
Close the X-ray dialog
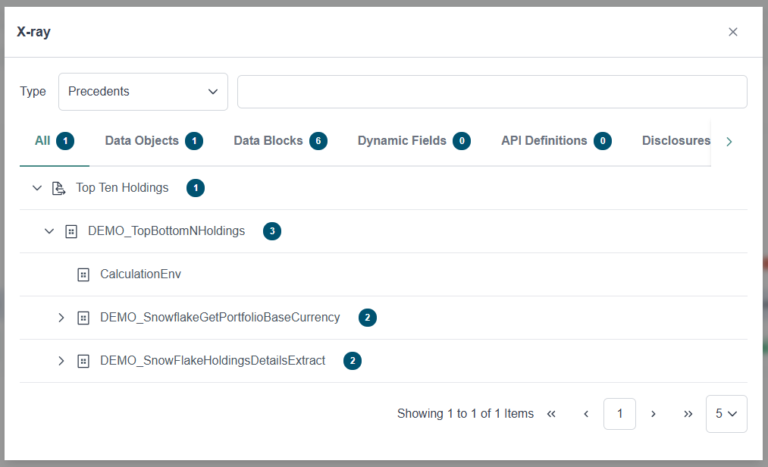(733, 32)
